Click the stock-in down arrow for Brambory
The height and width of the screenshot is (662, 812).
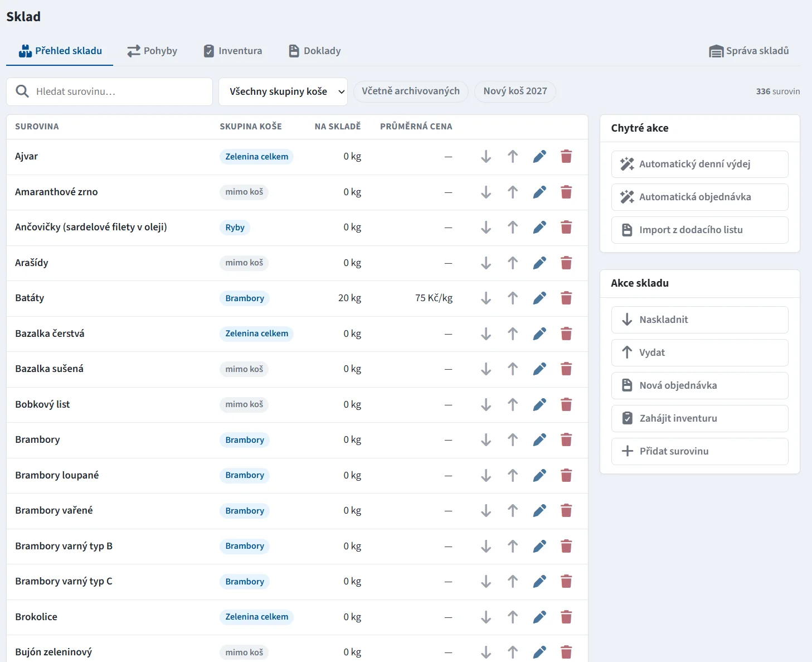tap(486, 440)
